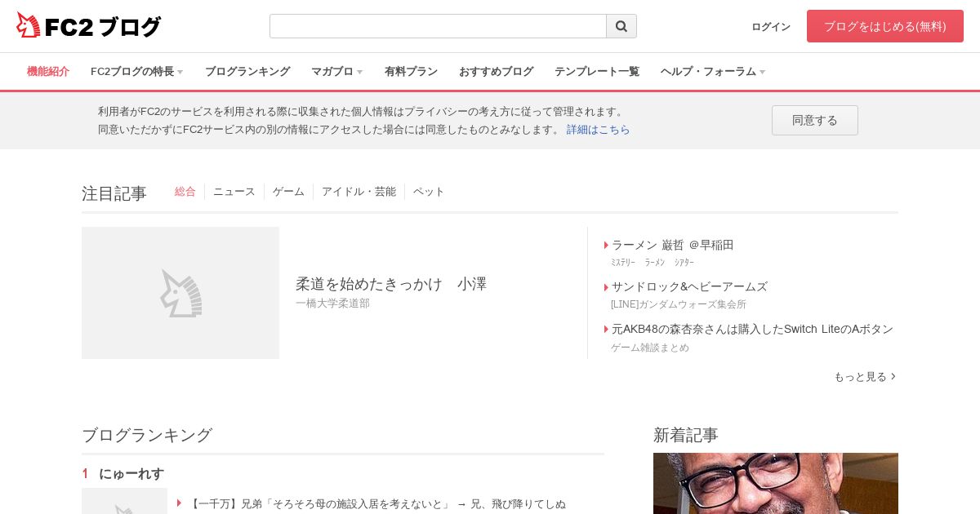Screen dimensions: 980x514
Task: Select the 総合 tab
Action: click(x=185, y=191)
